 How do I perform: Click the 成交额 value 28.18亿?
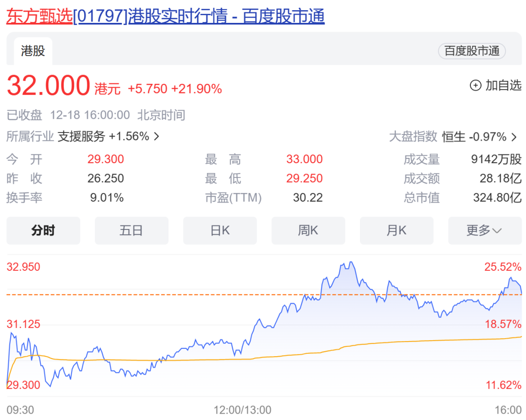pos(501,178)
